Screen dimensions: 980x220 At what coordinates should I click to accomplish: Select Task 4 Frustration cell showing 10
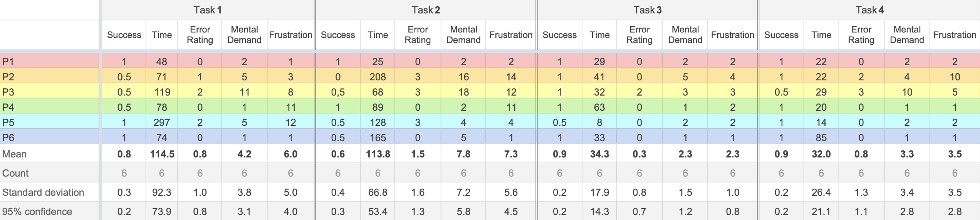(955, 77)
